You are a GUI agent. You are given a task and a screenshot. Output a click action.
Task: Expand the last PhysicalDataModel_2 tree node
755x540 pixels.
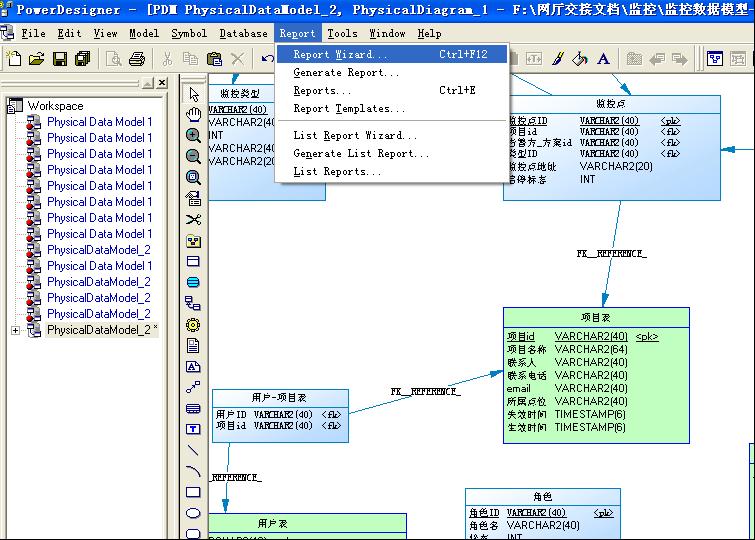(x=15, y=330)
